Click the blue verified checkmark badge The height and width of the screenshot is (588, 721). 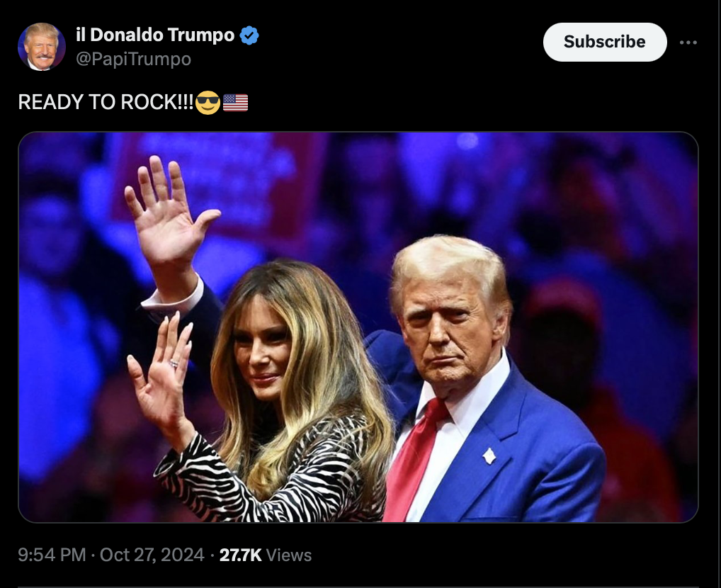pyautogui.click(x=249, y=35)
